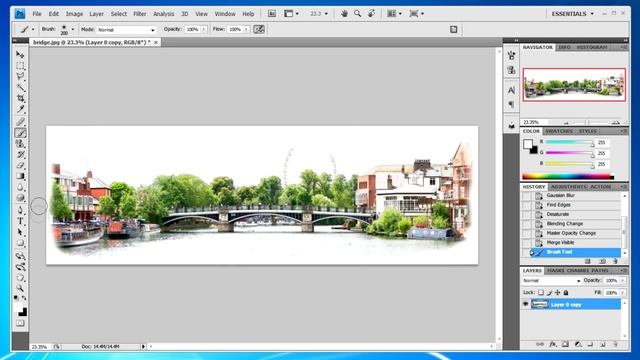Select the Rectangular Marquee tool
The width and height of the screenshot is (640, 360).
tap(20, 66)
